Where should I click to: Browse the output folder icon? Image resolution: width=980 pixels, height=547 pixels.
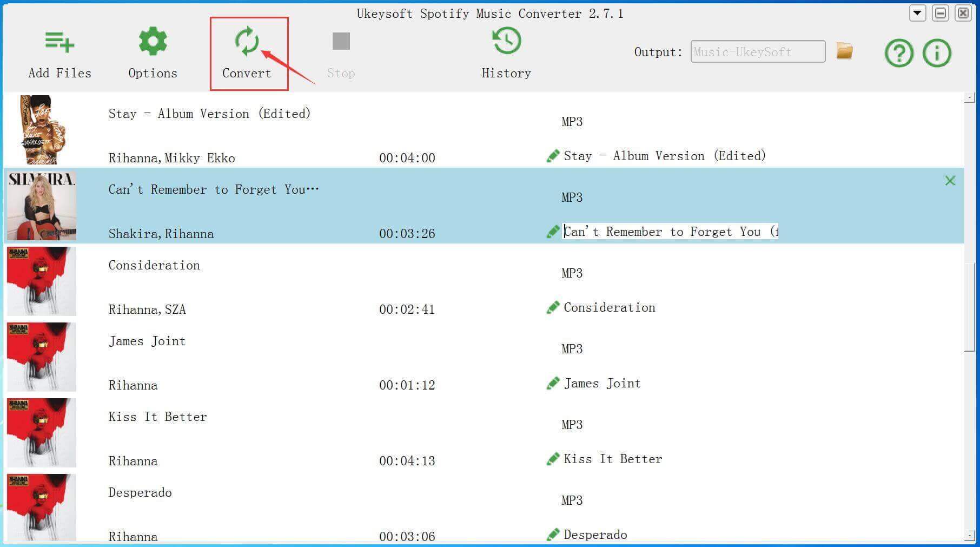(x=844, y=51)
